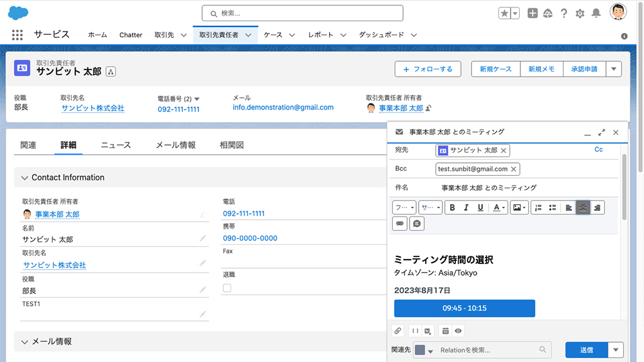Screen dimensions: 644x362
Task: Switch to the メール情報 tab
Action: coord(176,145)
